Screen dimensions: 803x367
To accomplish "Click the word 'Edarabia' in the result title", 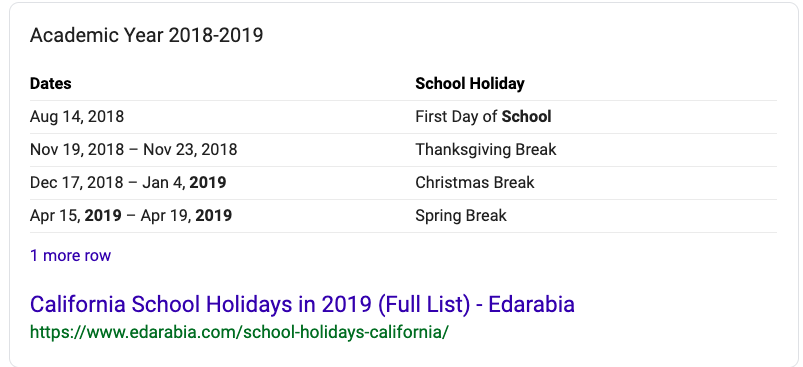I will tap(531, 305).
